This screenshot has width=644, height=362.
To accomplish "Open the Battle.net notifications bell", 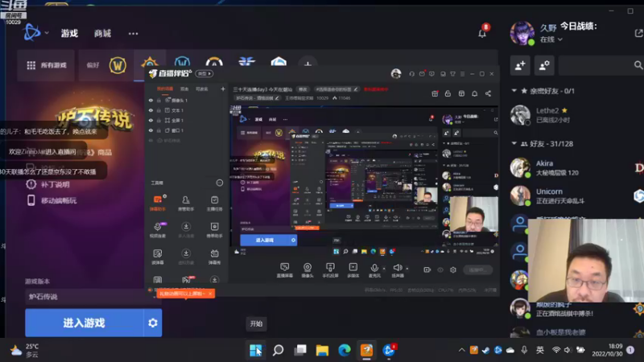I will click(x=482, y=33).
